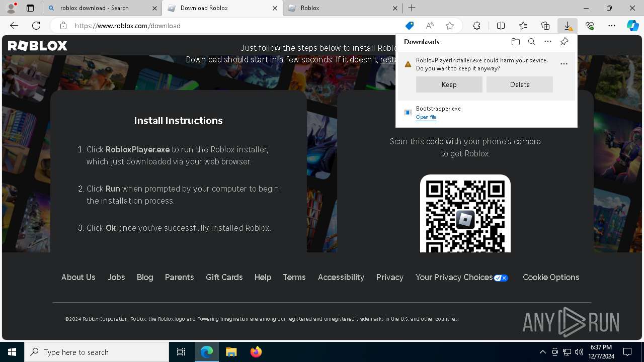This screenshot has height=362, width=644.
Task: Open Cookie Options link
Action: (x=551, y=277)
